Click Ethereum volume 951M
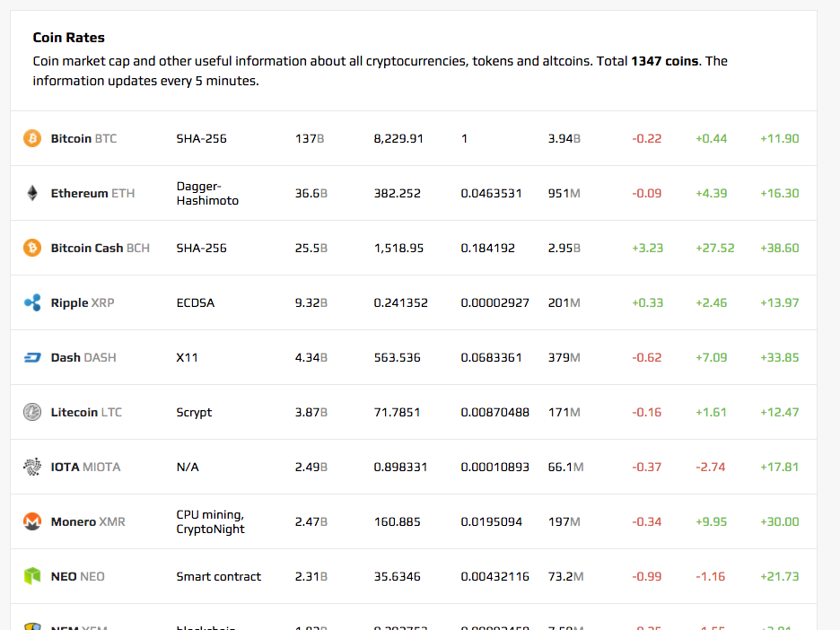This screenshot has width=840, height=630. click(564, 193)
